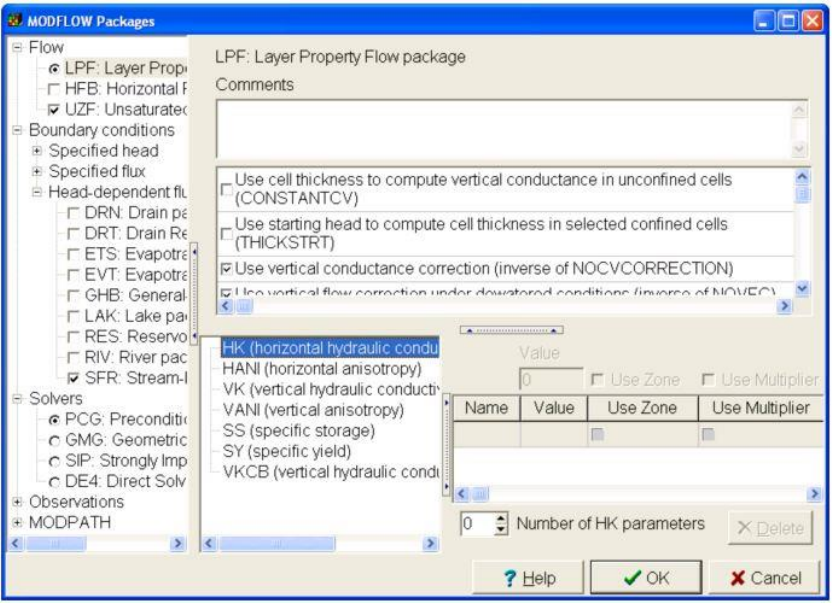Viewport: 832px width, 603px height.
Task: Select VK vertical hydraulic conductivity item
Action: [331, 390]
